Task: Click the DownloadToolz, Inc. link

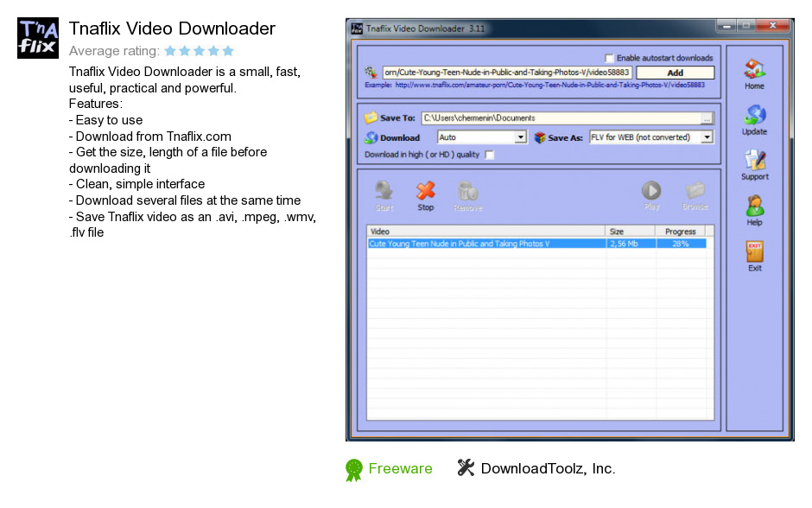Action: click(x=548, y=468)
